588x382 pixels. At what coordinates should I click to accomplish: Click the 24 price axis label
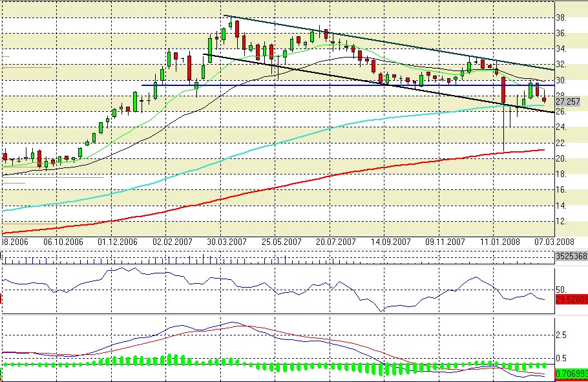[x=561, y=127]
